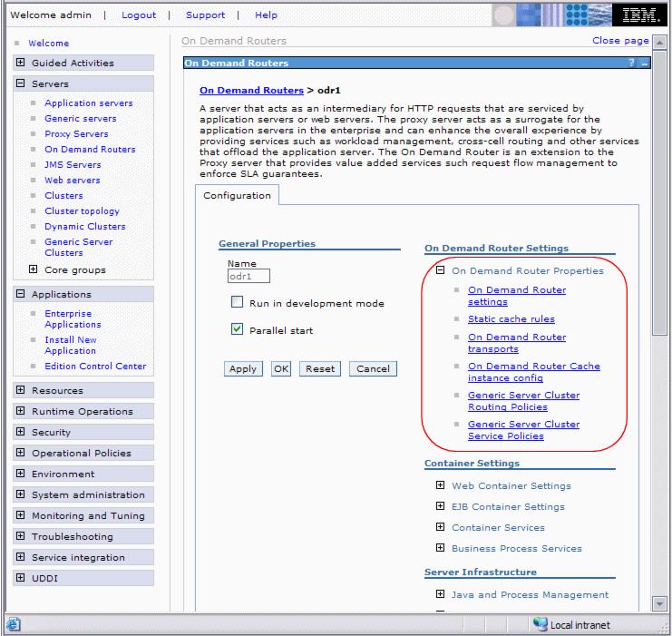Enable Run in development mode checkbox
Image resolution: width=672 pixels, height=636 pixels.
(237, 302)
